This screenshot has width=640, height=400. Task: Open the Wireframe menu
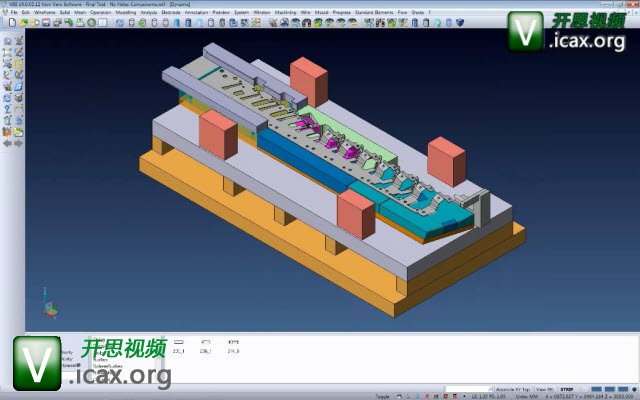pyautogui.click(x=44, y=12)
